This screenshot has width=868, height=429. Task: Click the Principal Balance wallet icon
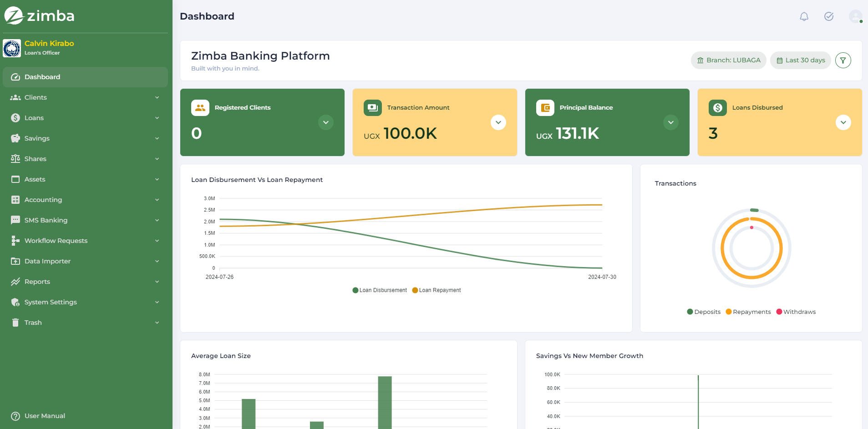(x=545, y=108)
